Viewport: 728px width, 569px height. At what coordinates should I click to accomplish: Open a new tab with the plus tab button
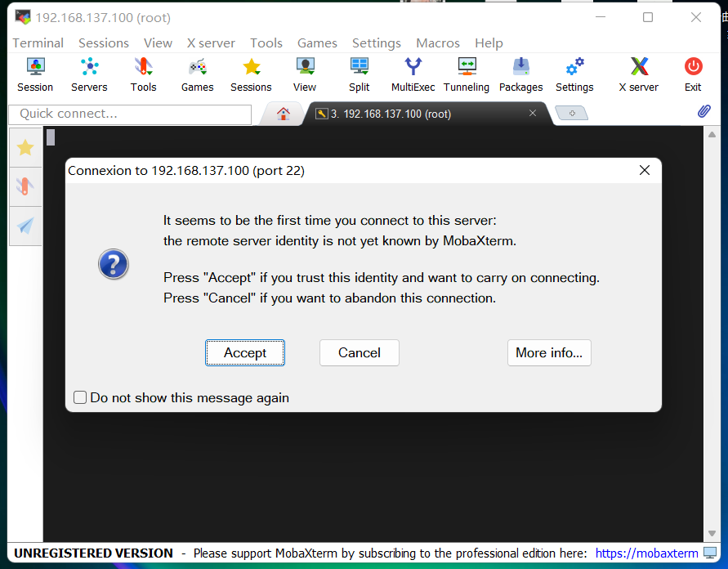coord(572,114)
